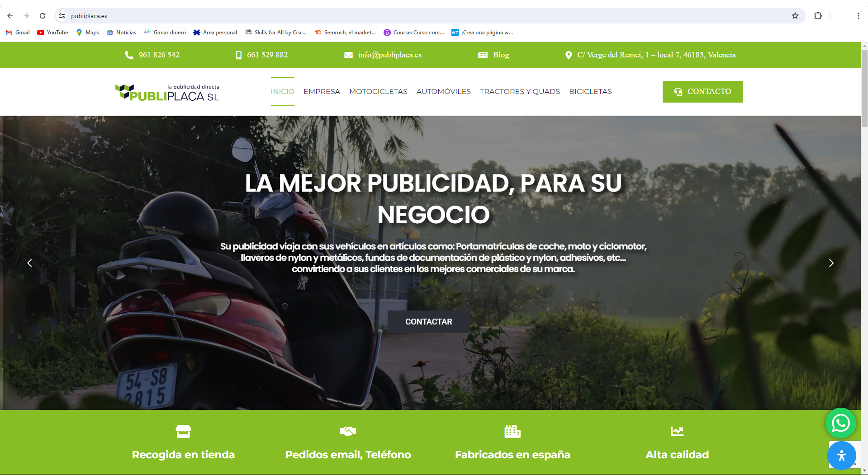868x475 pixels.
Task: Open the Skills for All by Cisco bookmark
Action: pyautogui.click(x=275, y=33)
